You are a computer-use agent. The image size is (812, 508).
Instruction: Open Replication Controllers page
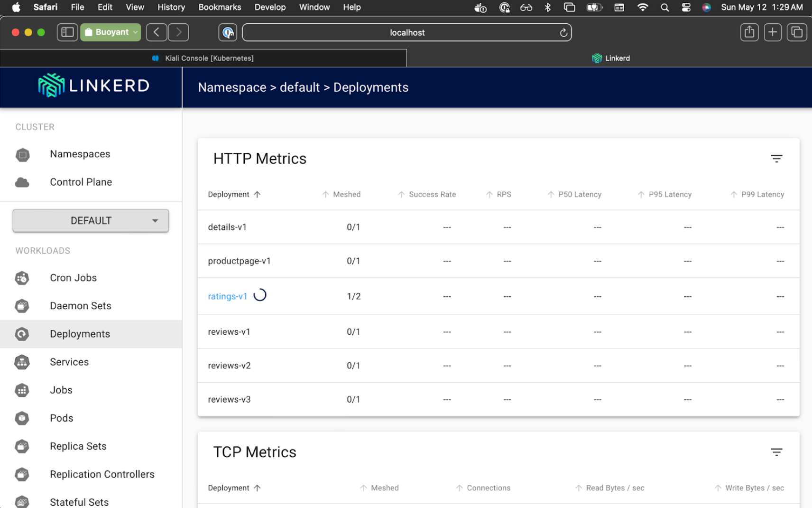pyautogui.click(x=102, y=474)
